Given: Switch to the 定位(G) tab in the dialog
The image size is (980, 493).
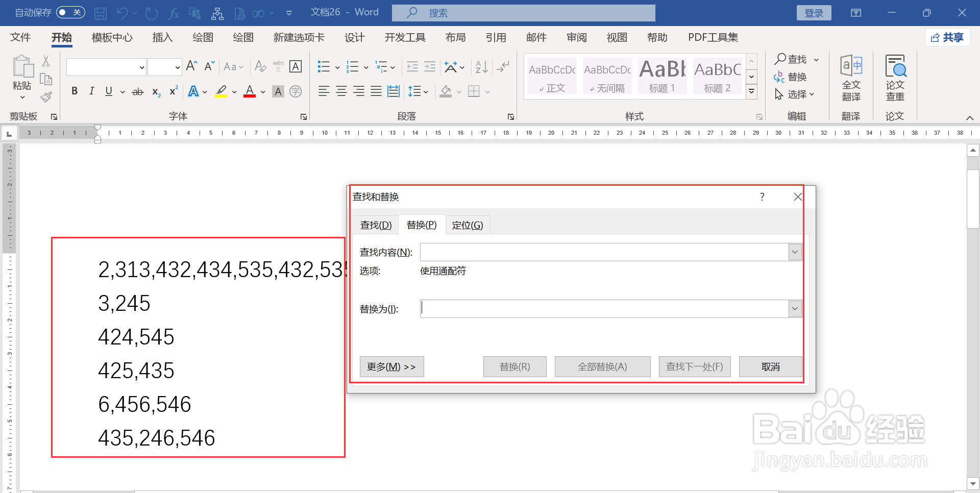Looking at the screenshot, I should coord(468,225).
